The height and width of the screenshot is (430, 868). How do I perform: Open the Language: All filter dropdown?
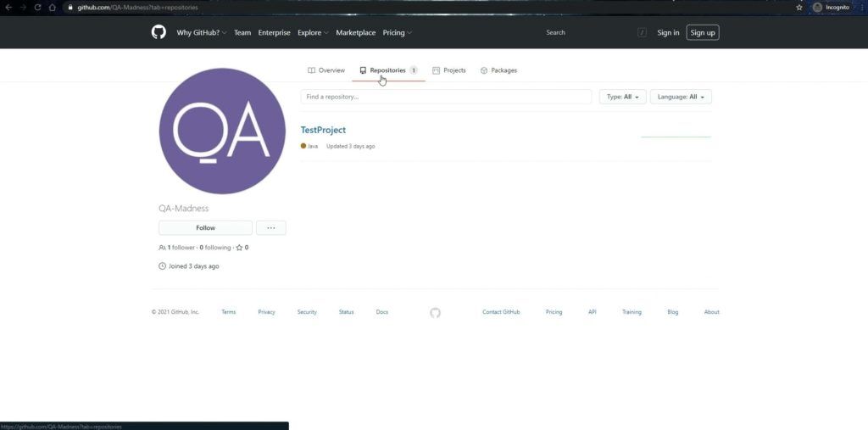(681, 97)
